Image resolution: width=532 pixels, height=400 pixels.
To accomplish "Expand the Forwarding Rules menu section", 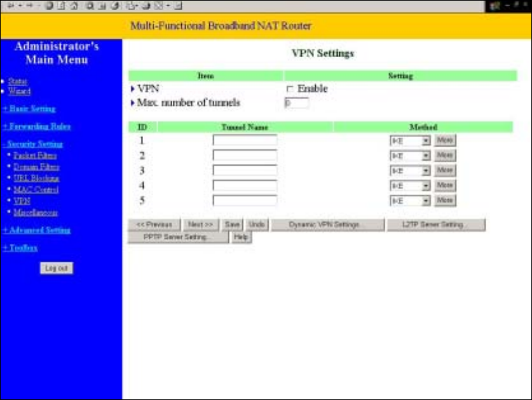I will (37, 126).
